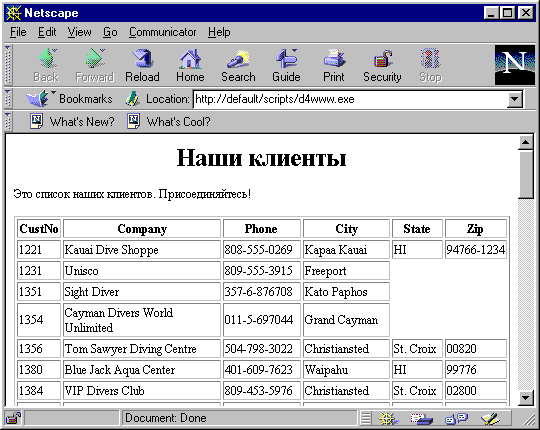Click the status bar security lock icon

point(13,418)
